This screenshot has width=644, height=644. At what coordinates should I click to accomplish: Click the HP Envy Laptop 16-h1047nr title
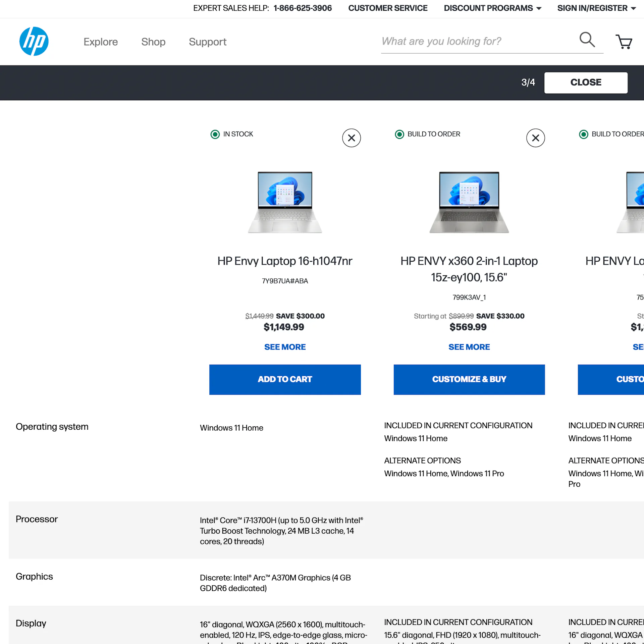285,261
